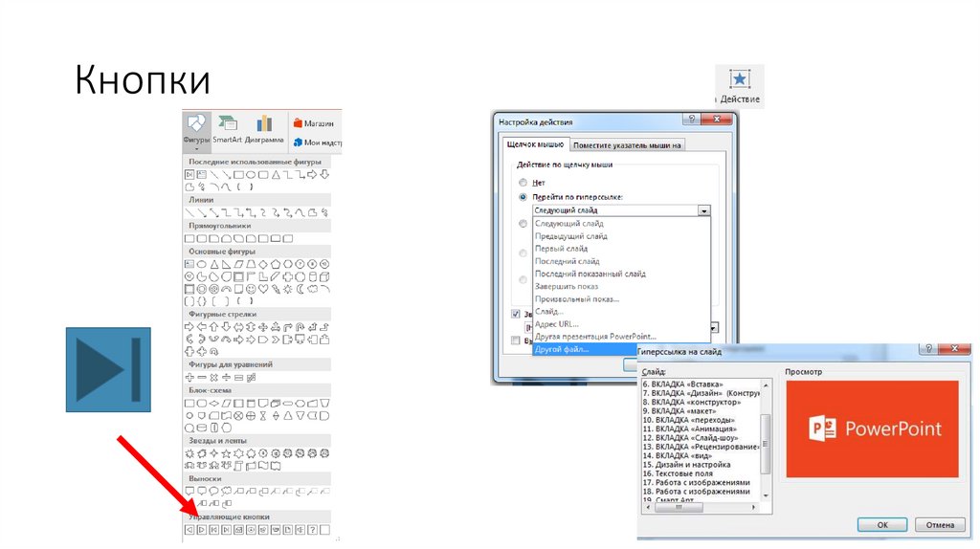The image size is (980, 549).
Task: Select slide 13. ВКЛАДКА «Рецензирование»
Action: tap(702, 447)
